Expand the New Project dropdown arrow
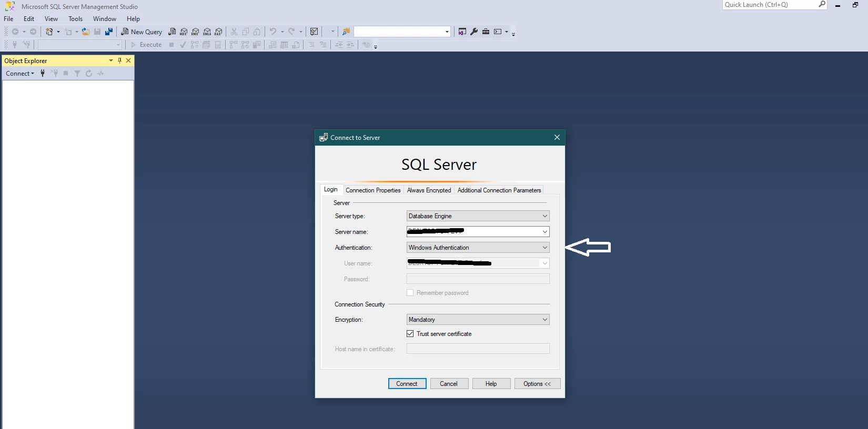The width and height of the screenshot is (868, 429). 58,32
